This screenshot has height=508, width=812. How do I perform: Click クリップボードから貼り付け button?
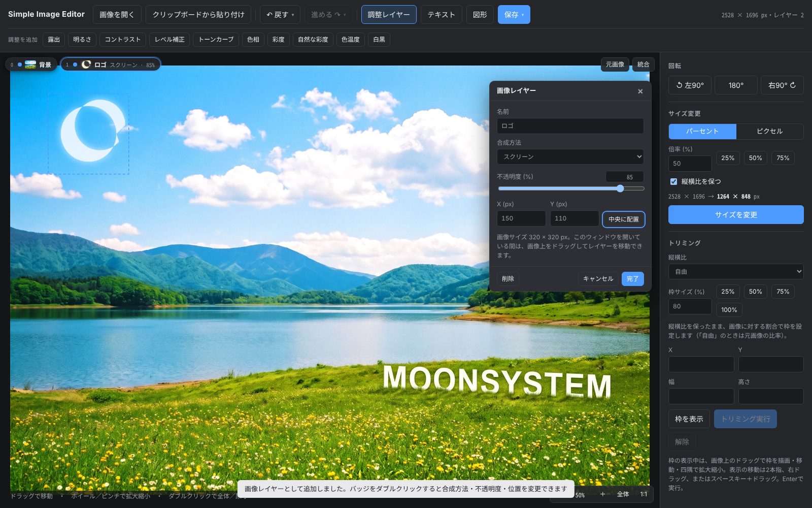[198, 15]
